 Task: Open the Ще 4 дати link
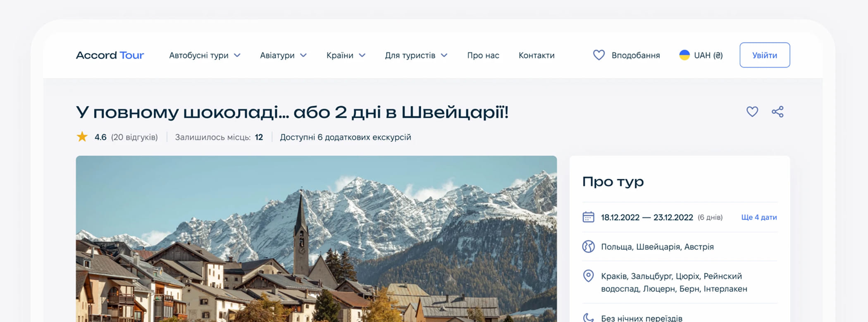759,218
